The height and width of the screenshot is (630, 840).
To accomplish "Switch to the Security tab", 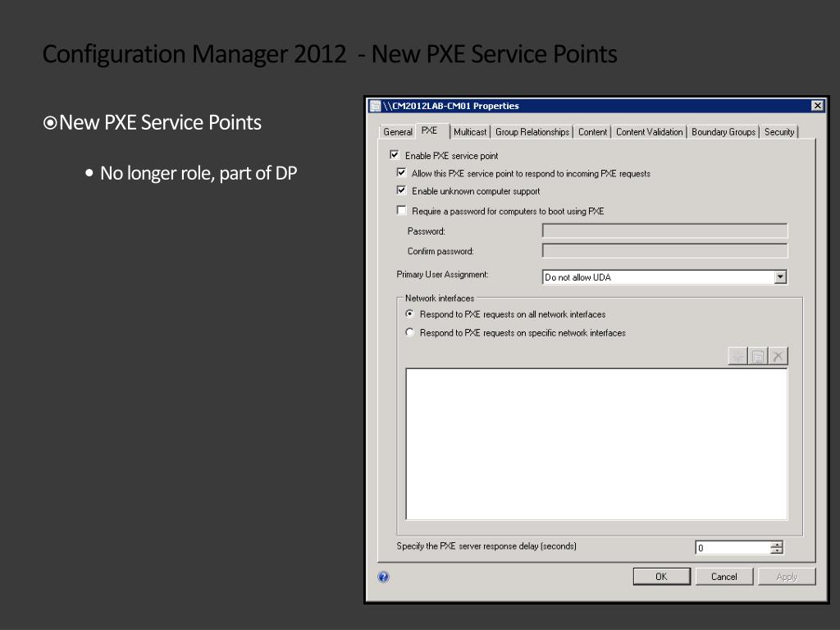I will pyautogui.click(x=779, y=132).
